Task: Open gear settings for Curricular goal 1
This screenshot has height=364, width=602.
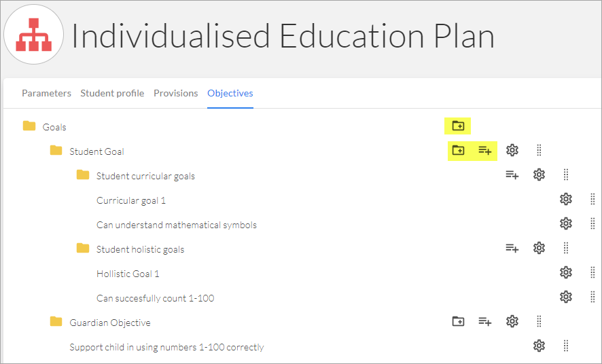Action: 566,199
